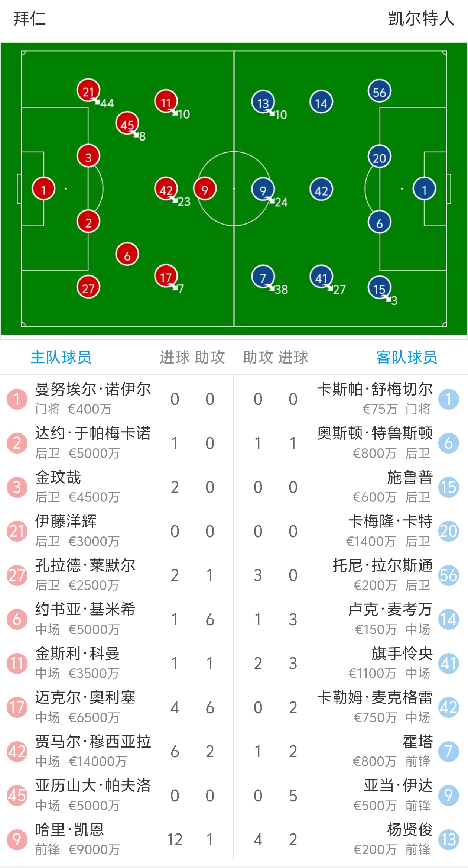Select Celtic's number 41 midfielder marker on the field
The height and width of the screenshot is (868, 468).
[x=321, y=276]
